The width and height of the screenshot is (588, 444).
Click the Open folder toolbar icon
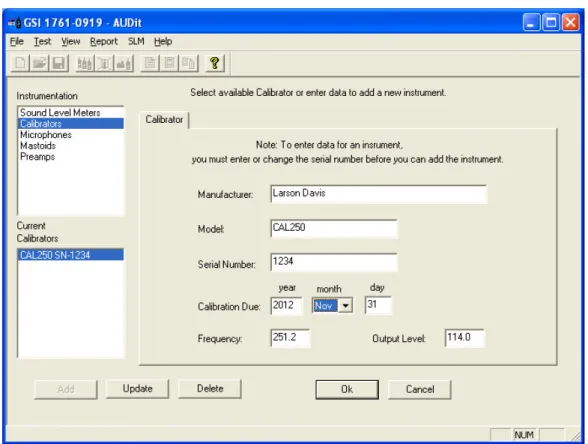pos(40,63)
